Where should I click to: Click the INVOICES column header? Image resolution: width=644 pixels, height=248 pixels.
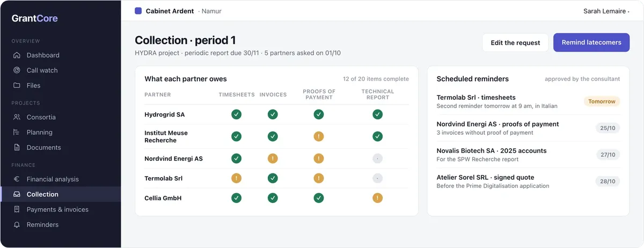[273, 94]
